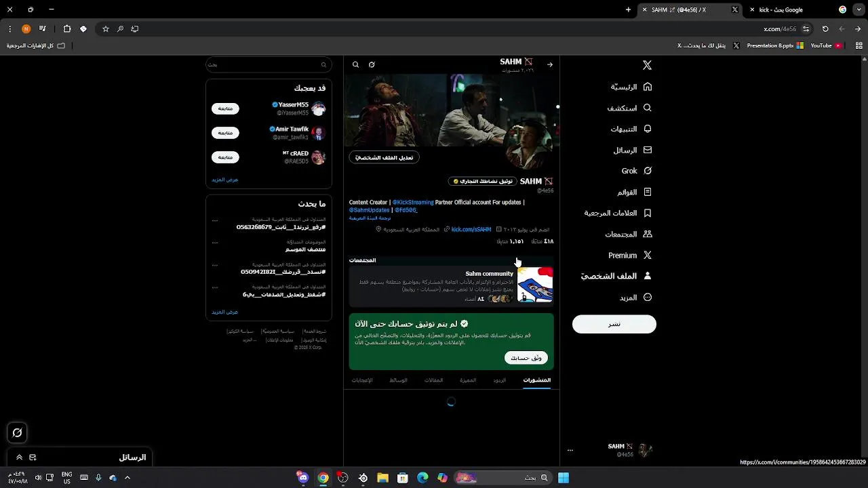Image resolution: width=868 pixels, height=488 pixels.
Task: Click عرض المزيد under who to follow
Action: click(225, 180)
